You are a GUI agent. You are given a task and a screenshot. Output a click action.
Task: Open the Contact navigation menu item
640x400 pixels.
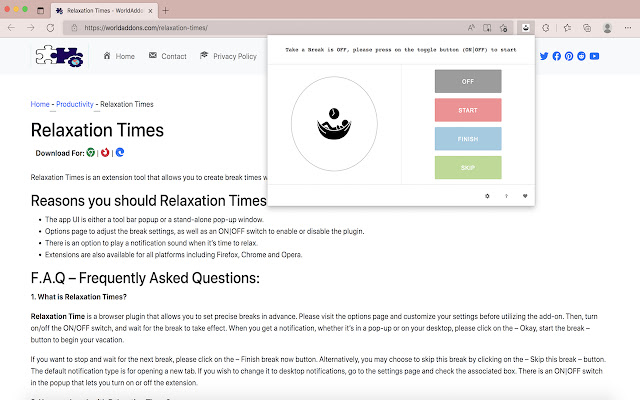click(168, 56)
